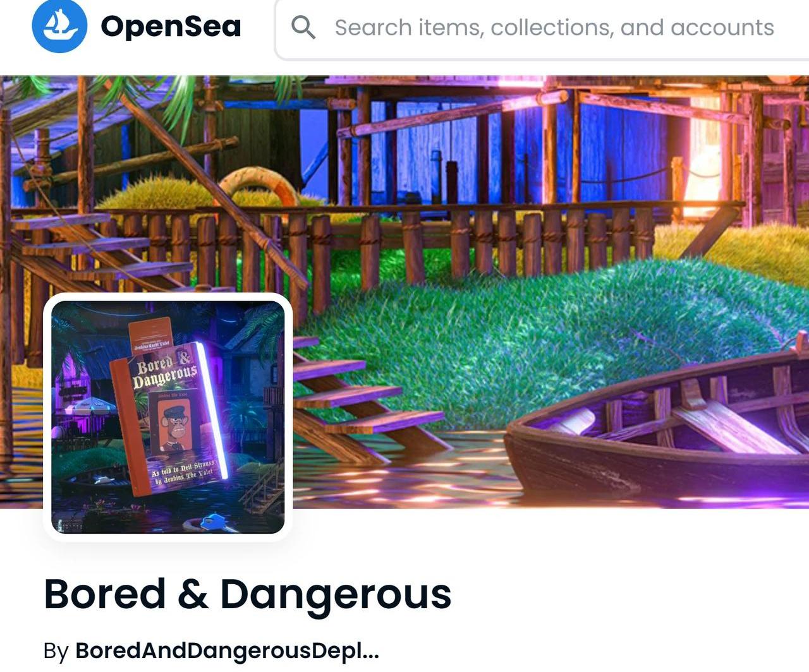The width and height of the screenshot is (809, 672).
Task: Click the OpenSea sailboat logo icon
Action: coord(59,25)
